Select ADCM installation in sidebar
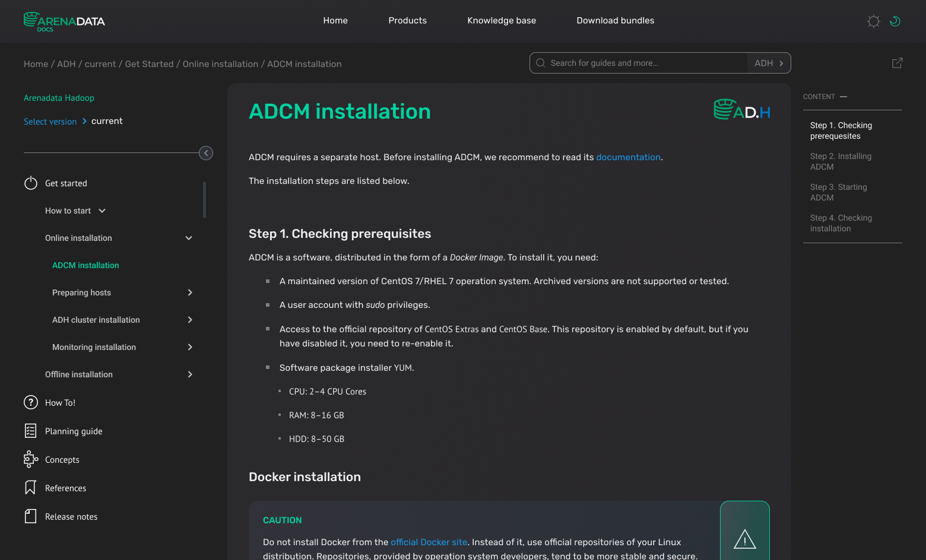 coord(85,265)
